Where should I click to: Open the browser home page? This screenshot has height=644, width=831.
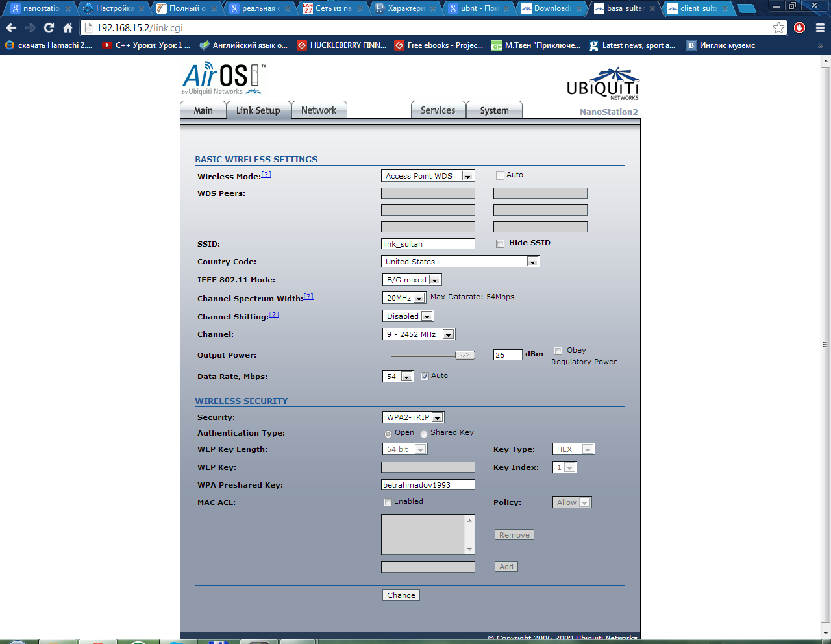point(68,28)
